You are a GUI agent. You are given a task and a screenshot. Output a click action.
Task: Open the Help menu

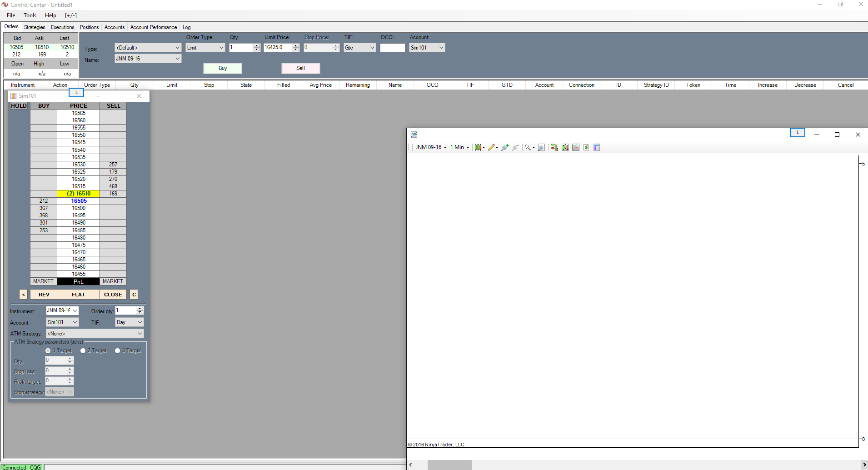(x=50, y=15)
